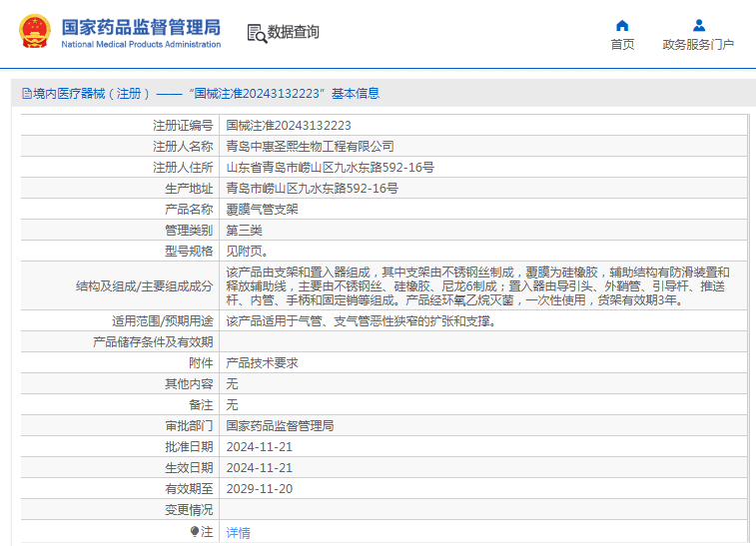This screenshot has height=546, width=756.
Task: Select 见附页。 specification value
Action: pos(248,252)
